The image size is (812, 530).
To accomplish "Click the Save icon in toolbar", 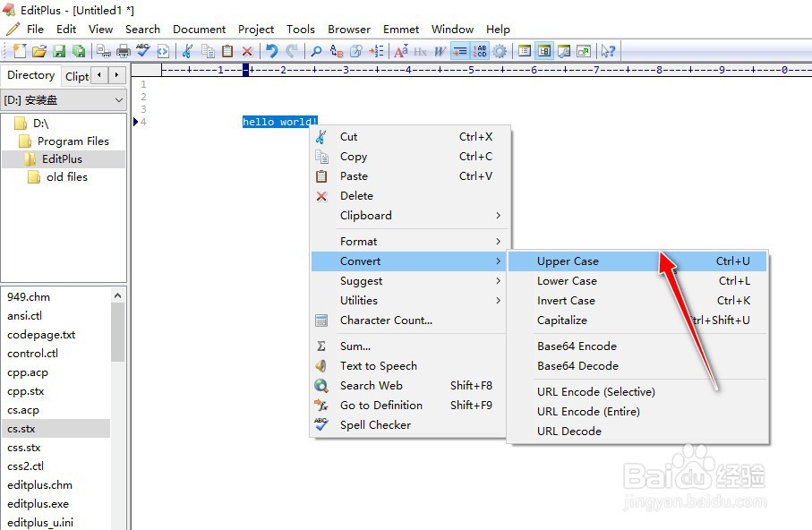I will pyautogui.click(x=59, y=51).
